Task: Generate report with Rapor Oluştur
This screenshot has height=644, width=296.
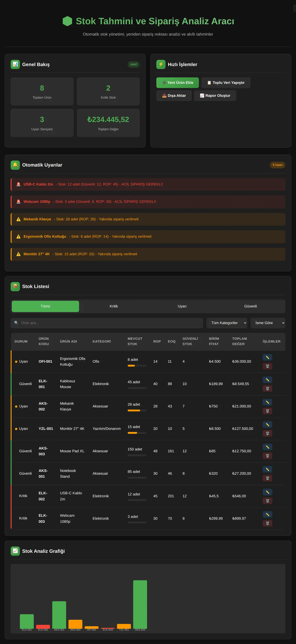Action: click(x=215, y=96)
